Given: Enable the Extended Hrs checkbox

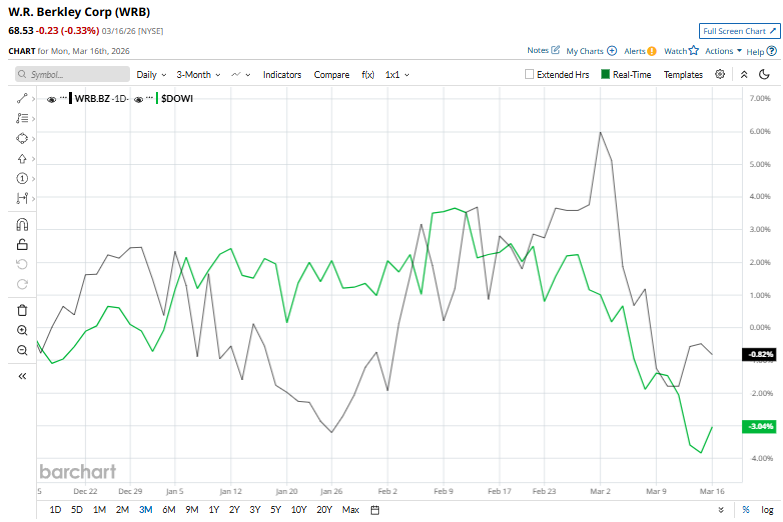Looking at the screenshot, I should click(x=530, y=74).
